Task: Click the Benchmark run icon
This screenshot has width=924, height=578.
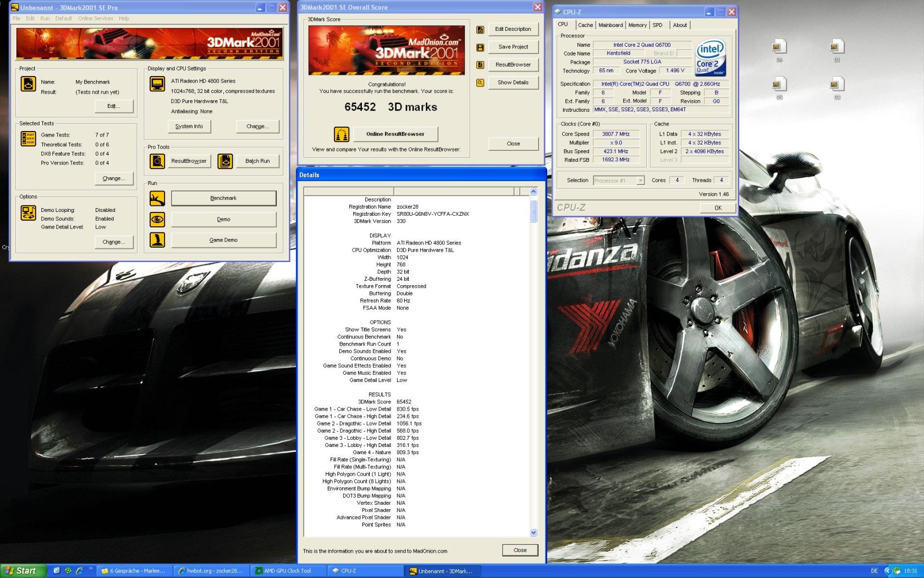Action: point(157,198)
